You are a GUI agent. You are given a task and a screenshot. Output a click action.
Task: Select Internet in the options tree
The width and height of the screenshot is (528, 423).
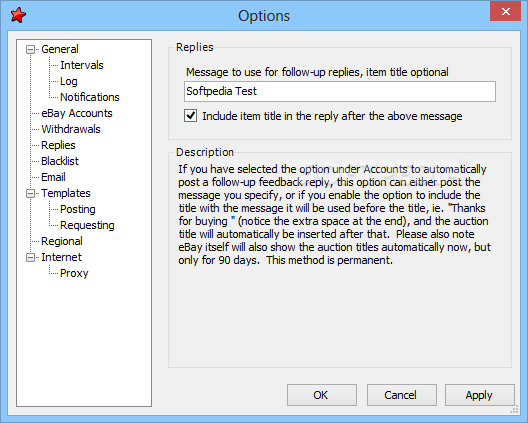(x=61, y=257)
